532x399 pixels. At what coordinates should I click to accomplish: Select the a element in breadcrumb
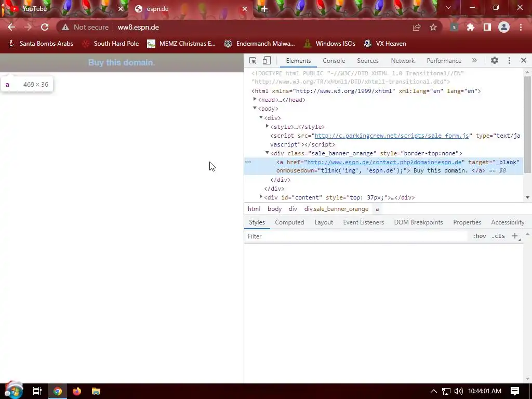pos(377,209)
